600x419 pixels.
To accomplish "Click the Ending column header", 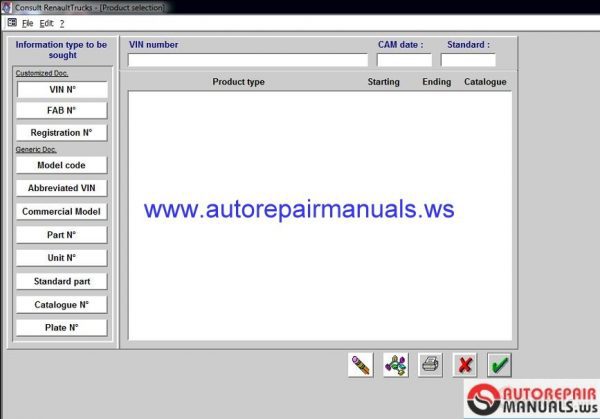I will tap(437, 82).
